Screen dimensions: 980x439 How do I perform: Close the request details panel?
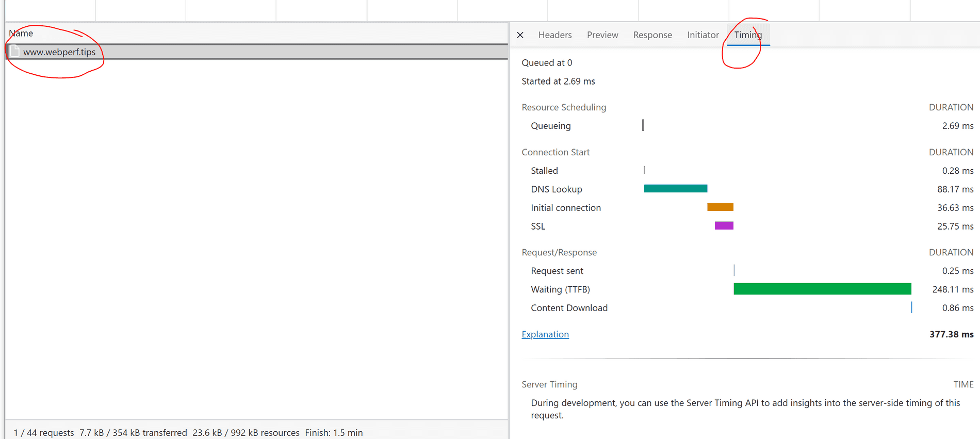(520, 35)
